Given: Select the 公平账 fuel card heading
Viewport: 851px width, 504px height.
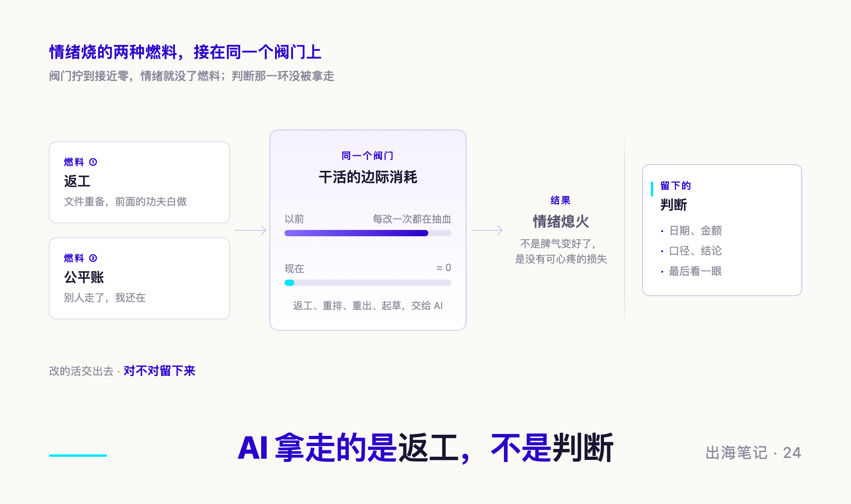Looking at the screenshot, I should coord(84,277).
